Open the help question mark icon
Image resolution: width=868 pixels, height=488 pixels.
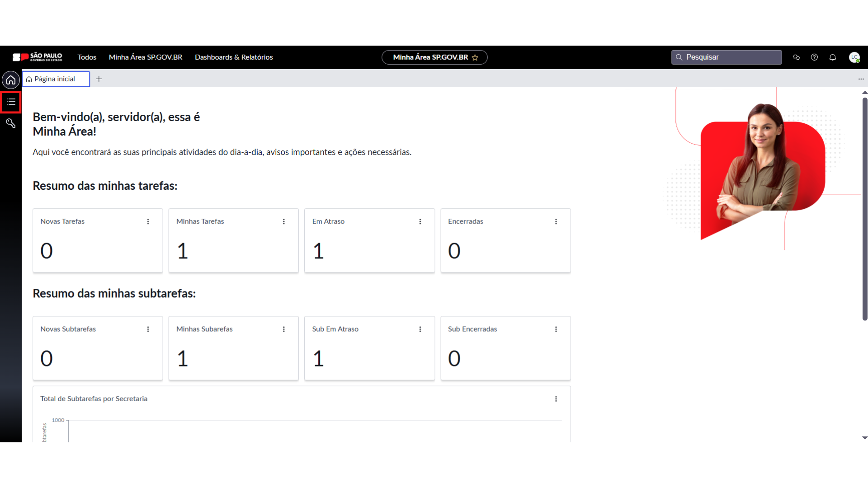(814, 57)
